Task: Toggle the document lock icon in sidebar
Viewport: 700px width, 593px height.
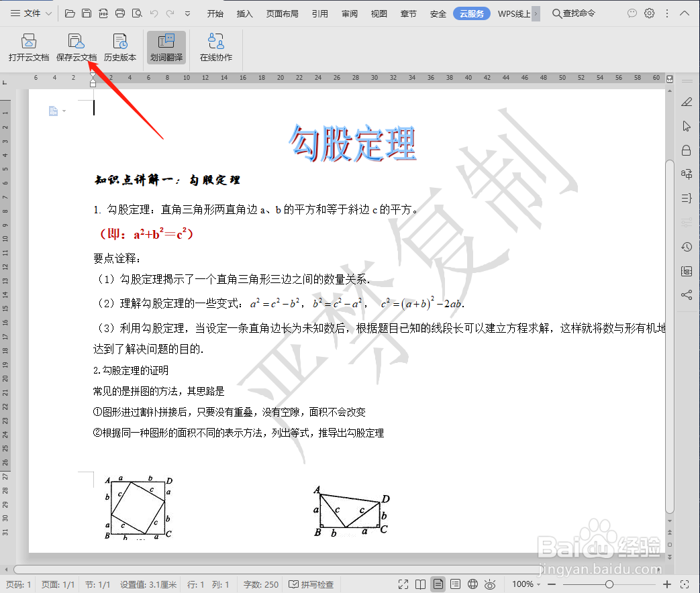Action: coord(686,150)
